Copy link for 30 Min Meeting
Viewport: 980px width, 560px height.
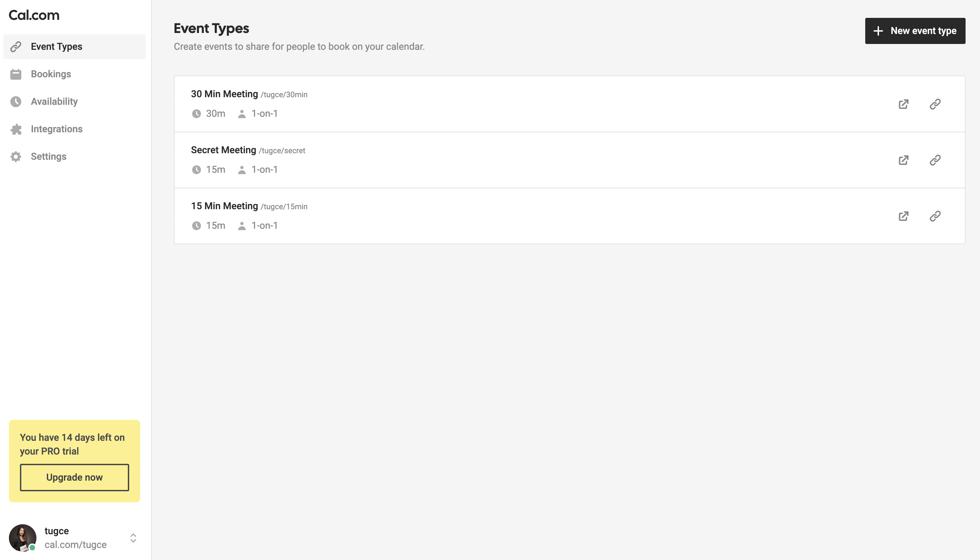coord(935,104)
